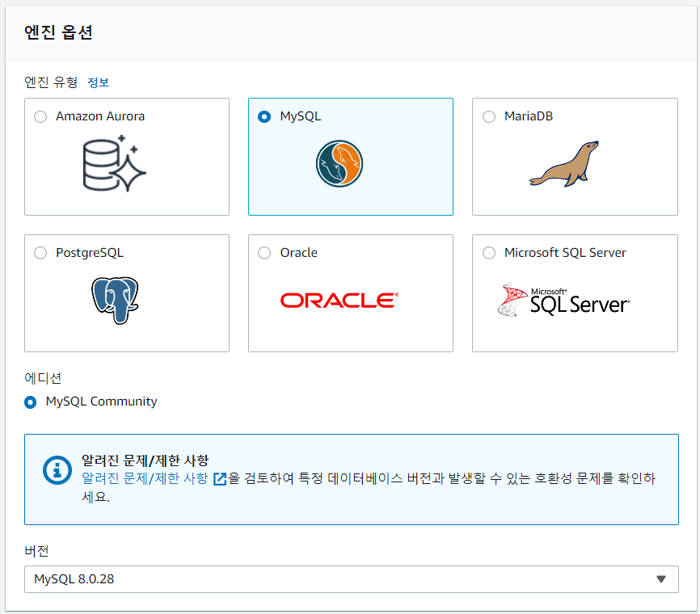Select the MySQL engine radio button
700x614 pixels.
tap(264, 117)
